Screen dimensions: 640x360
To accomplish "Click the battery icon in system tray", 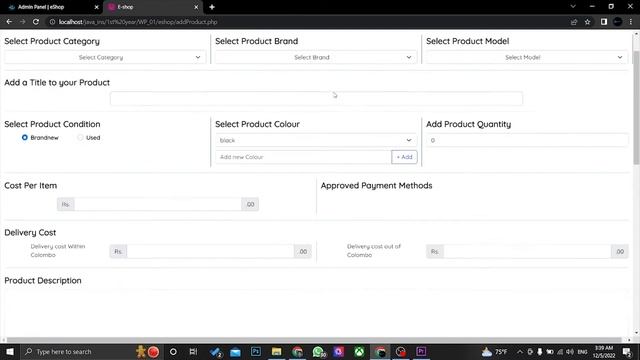I will [550, 352].
